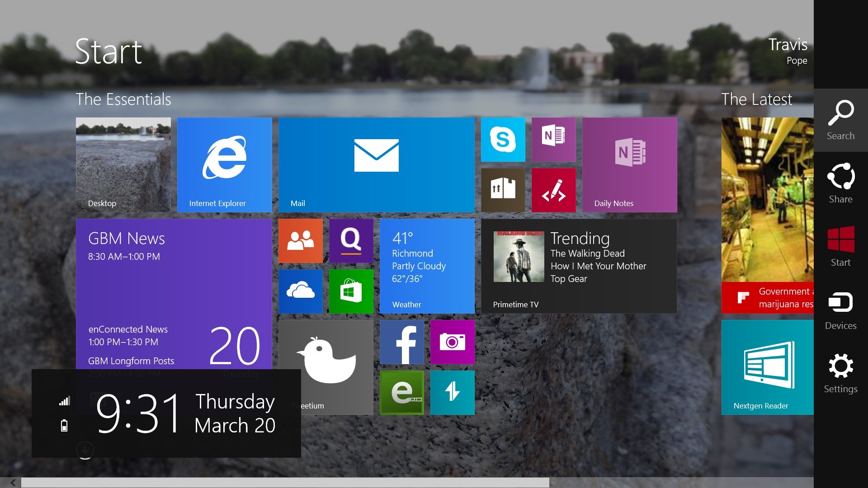Open the Devices charm
Viewport: 868px width, 488px height.
click(840, 310)
